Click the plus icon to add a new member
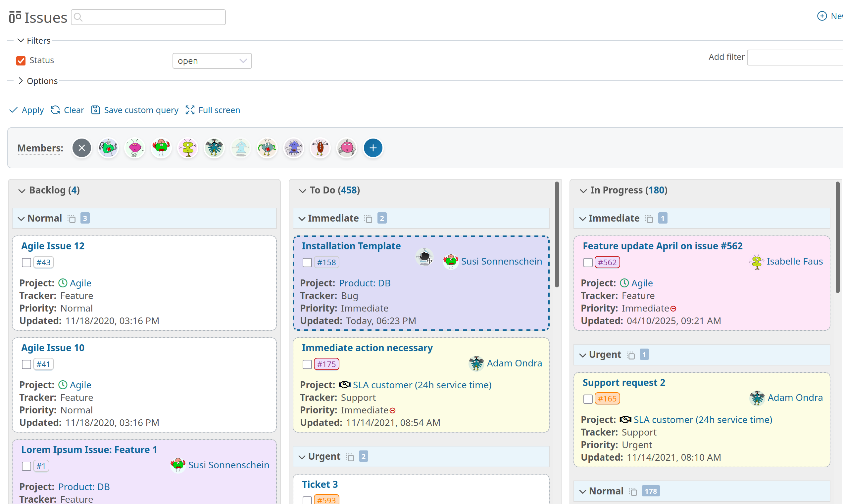Screen dimensions: 843x504 (373, 148)
